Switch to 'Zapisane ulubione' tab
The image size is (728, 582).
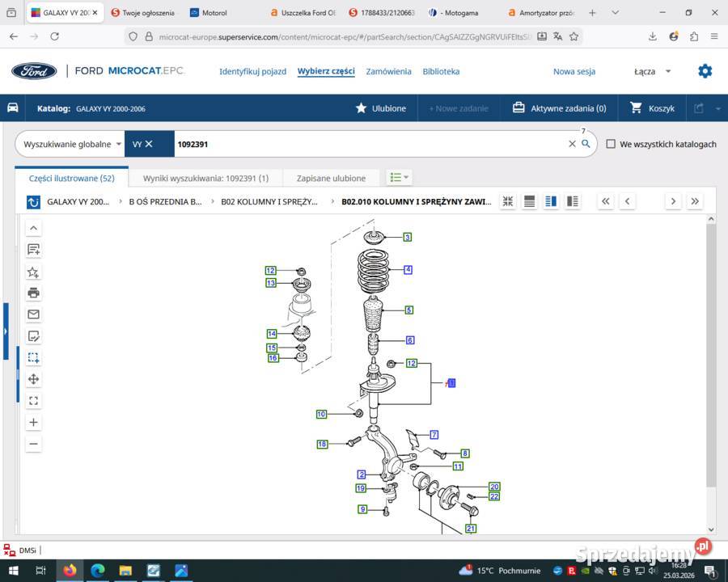coord(331,178)
